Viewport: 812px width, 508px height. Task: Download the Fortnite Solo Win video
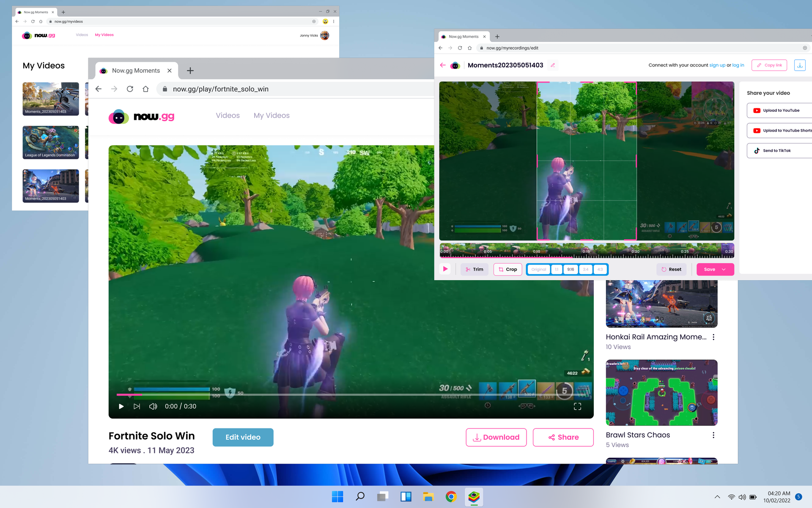pos(496,437)
